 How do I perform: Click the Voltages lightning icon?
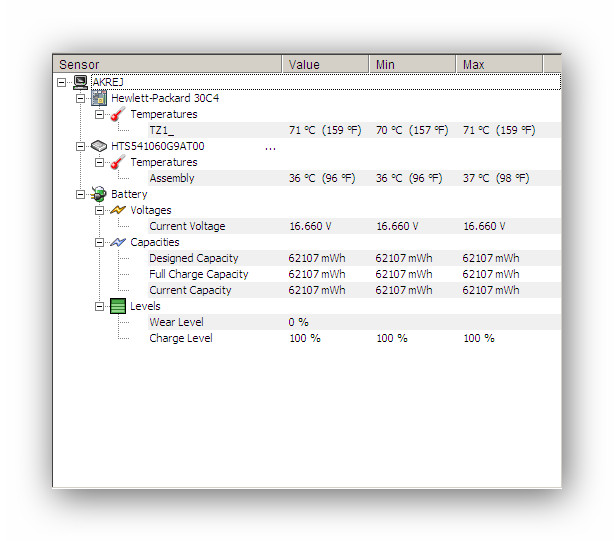click(118, 210)
